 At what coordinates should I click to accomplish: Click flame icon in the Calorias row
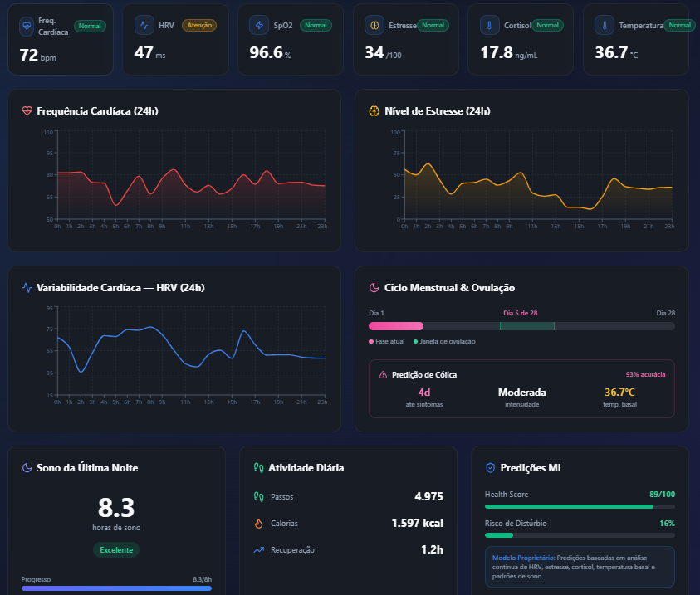tap(258, 523)
